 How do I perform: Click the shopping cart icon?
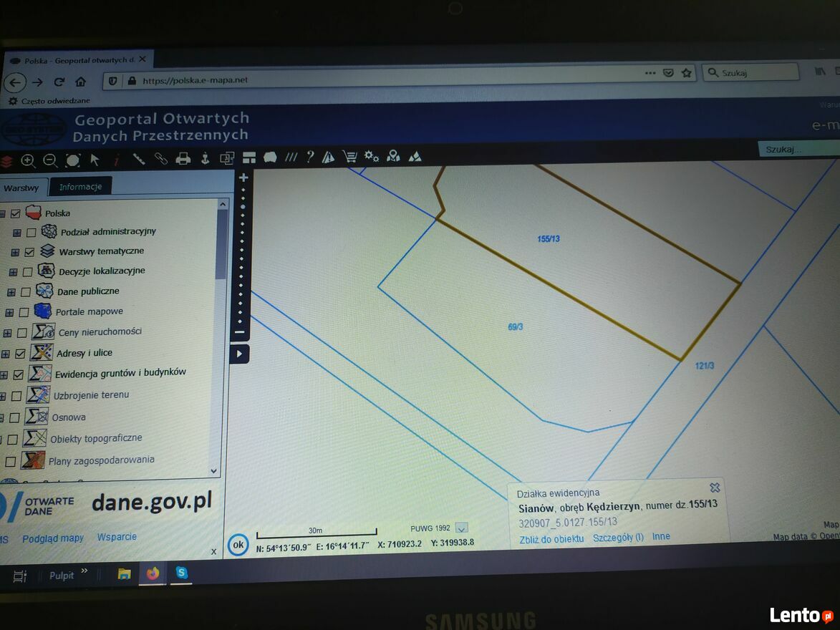[349, 157]
